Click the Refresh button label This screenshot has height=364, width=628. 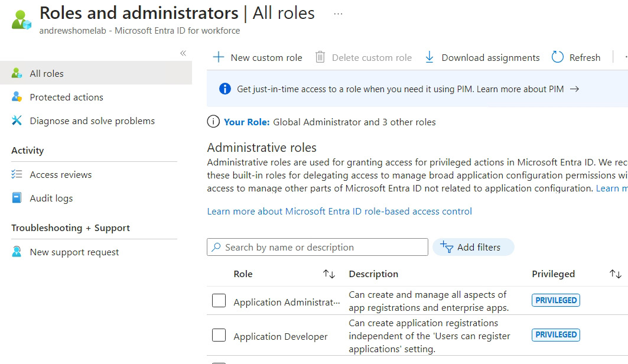[x=585, y=58]
